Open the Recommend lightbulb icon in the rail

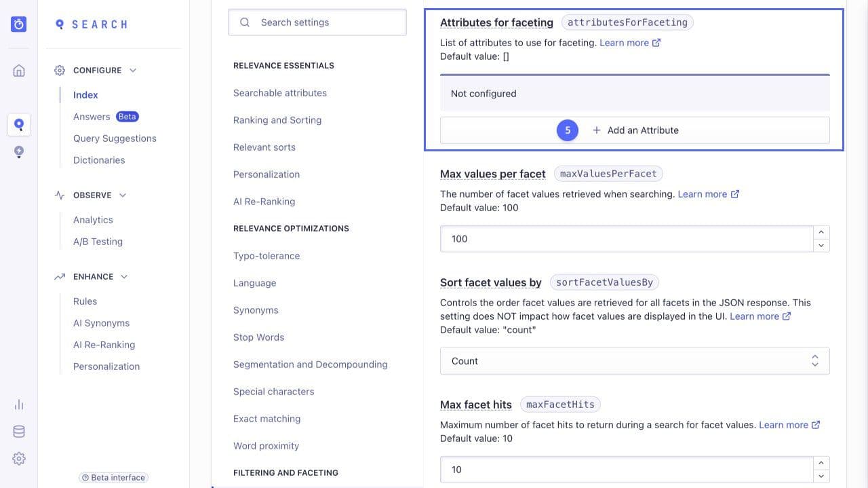19,152
